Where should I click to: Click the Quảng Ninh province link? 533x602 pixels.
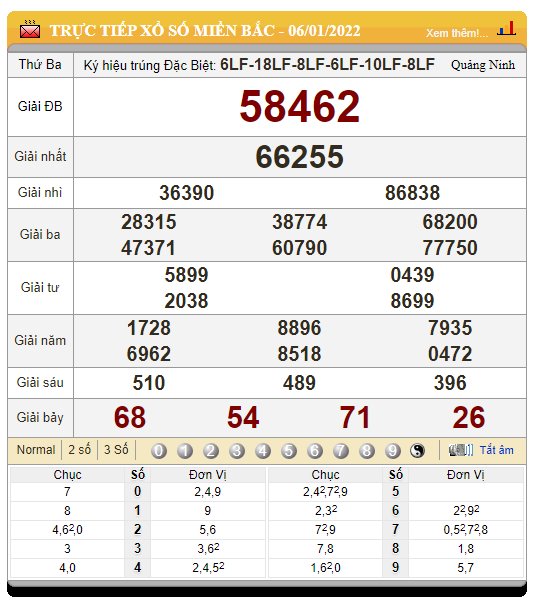click(483, 65)
